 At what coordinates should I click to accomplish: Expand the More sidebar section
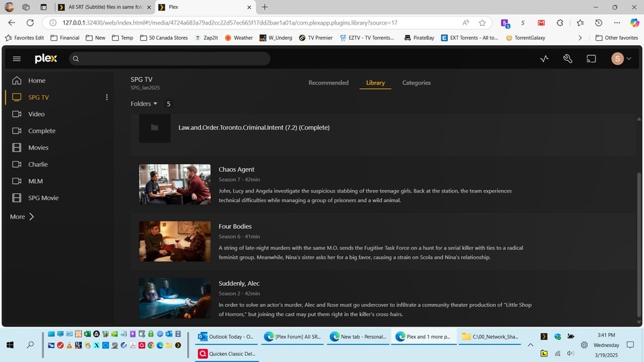[22, 217]
